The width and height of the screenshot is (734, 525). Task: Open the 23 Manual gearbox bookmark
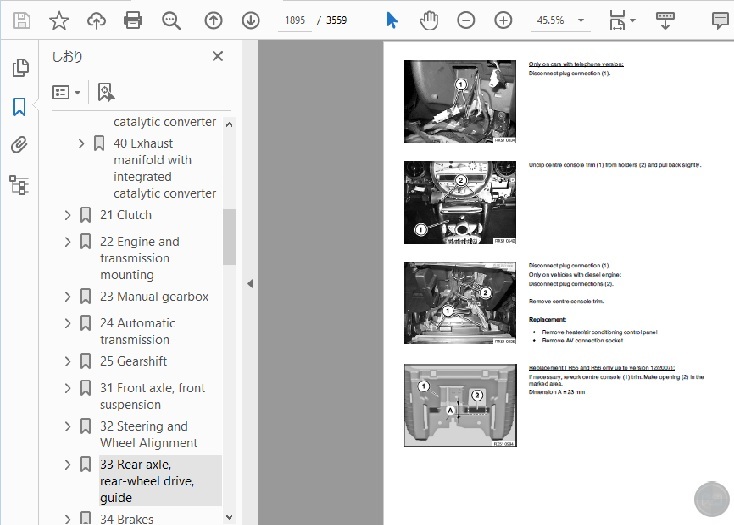pyautogui.click(x=154, y=297)
